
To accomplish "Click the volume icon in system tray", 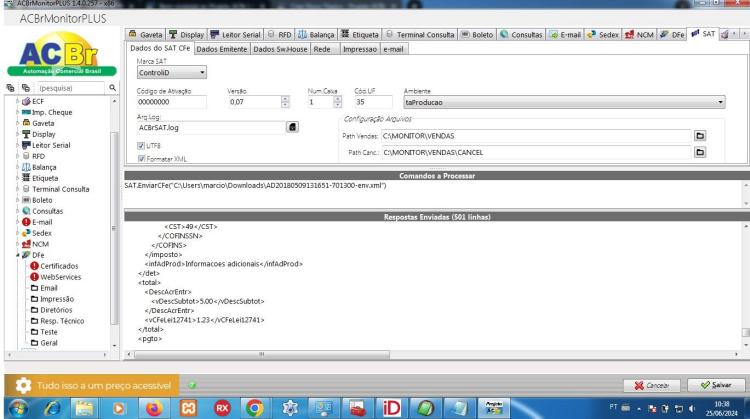I will pyautogui.click(x=692, y=408).
